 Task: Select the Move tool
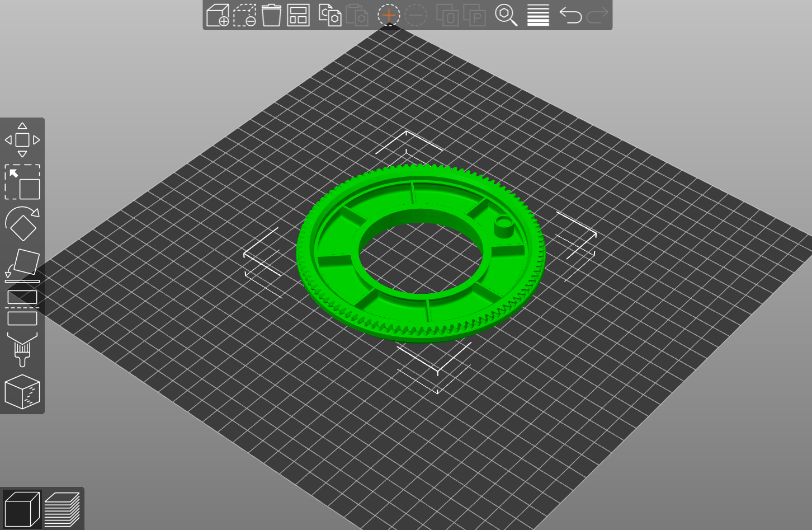pyautogui.click(x=22, y=140)
